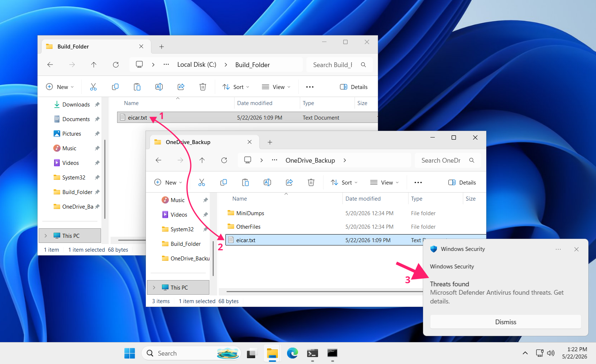This screenshot has width=596, height=364.
Task: Go up one level in Build_Folder window
Action: [94, 65]
